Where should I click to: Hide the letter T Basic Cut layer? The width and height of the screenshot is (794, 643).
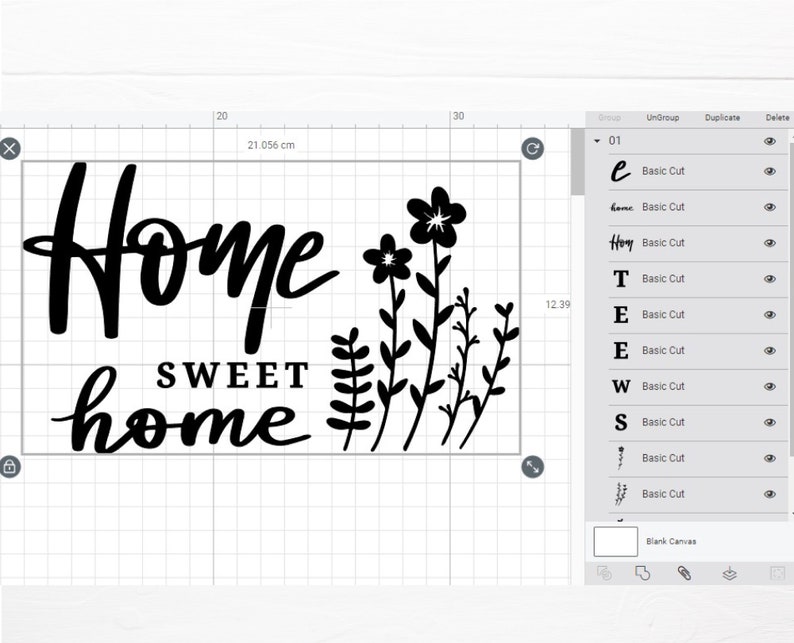tap(770, 279)
